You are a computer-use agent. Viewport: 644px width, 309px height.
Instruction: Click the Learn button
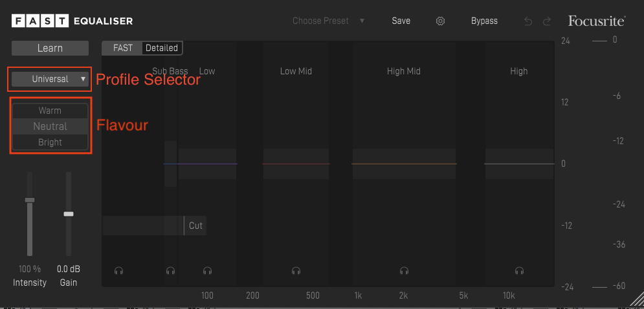[50, 48]
